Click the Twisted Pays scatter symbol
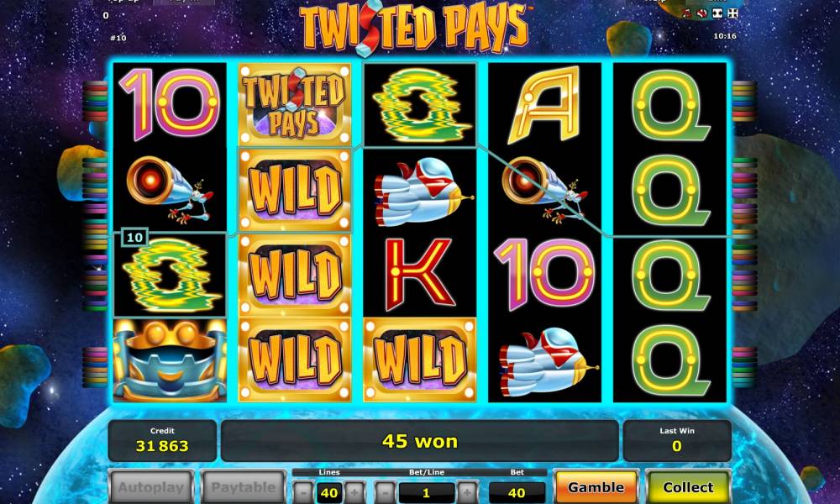 (x=295, y=104)
